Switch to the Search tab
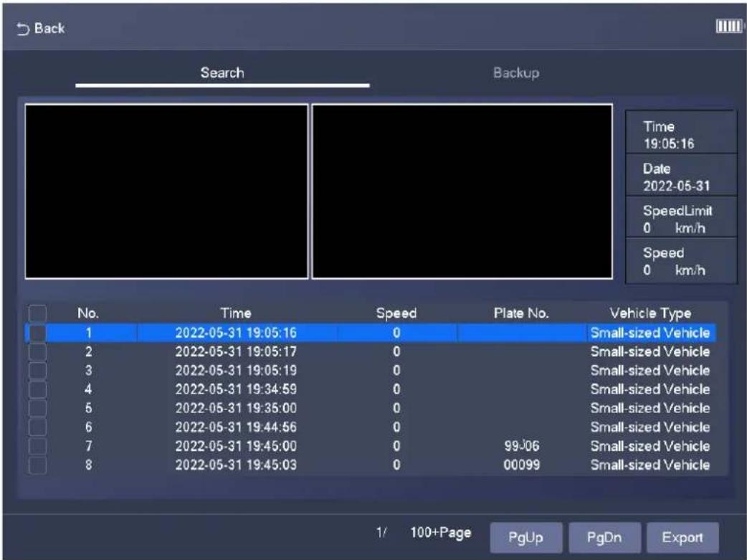747x560 pixels. coord(222,73)
